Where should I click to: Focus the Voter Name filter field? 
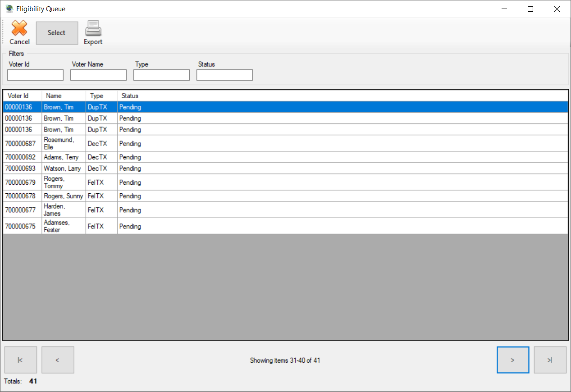point(98,75)
